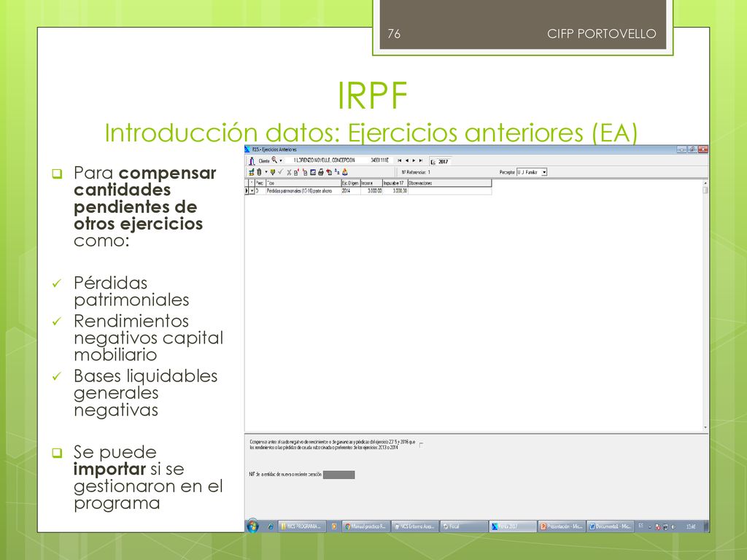Screen dimensions: 747x560
Task: Switch to NCS PROGRAMA taskbar item
Action: [x=302, y=526]
